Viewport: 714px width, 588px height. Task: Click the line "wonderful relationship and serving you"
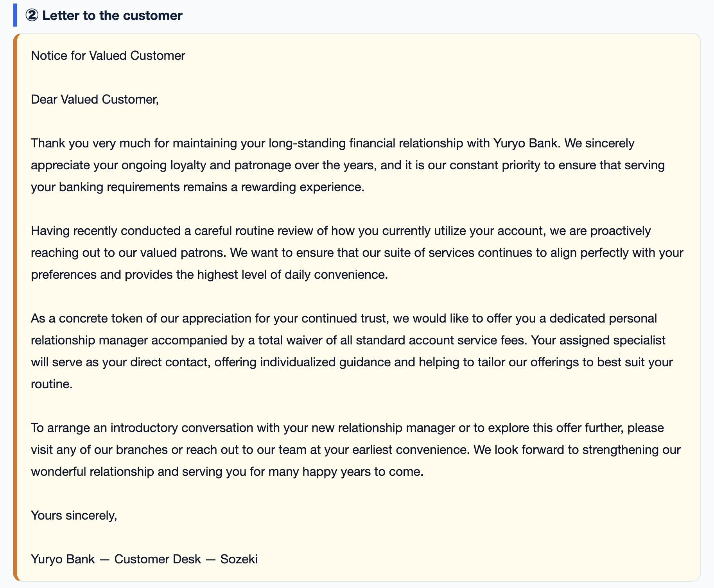[227, 471]
